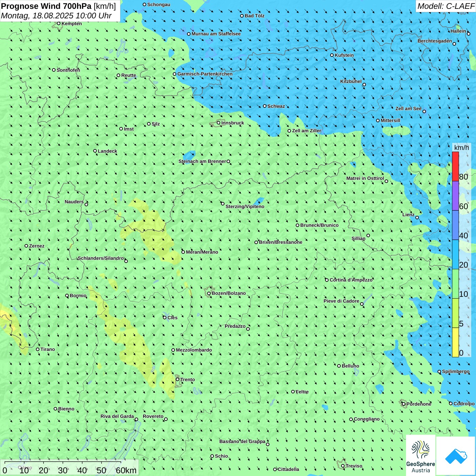
Task: Click the light blue legend segment above 20
Action: 455,254
